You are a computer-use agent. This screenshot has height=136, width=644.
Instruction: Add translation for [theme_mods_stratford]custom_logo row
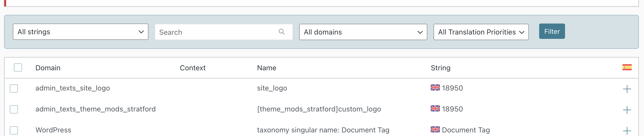(x=627, y=110)
